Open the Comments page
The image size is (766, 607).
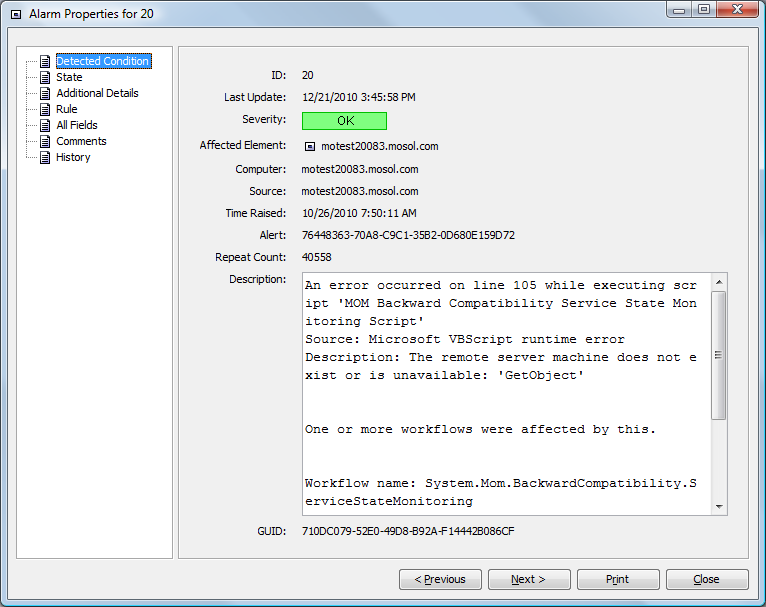tap(81, 141)
